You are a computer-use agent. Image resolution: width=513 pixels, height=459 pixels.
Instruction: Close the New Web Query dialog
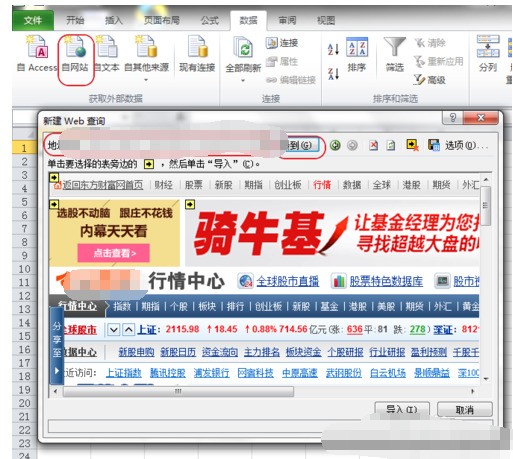tap(481, 118)
